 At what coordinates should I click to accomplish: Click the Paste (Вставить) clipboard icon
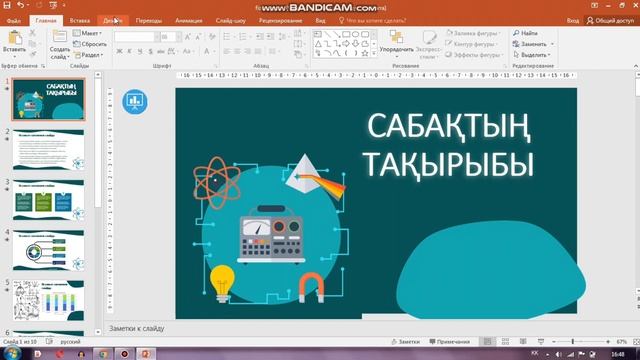pyautogui.click(x=15, y=38)
